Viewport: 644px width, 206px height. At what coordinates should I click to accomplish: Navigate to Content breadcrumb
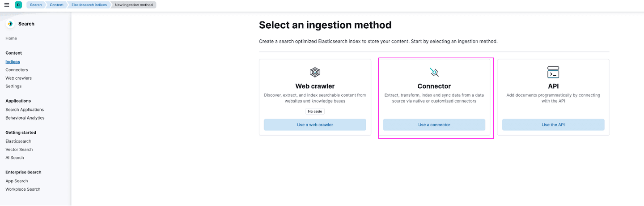point(56,5)
